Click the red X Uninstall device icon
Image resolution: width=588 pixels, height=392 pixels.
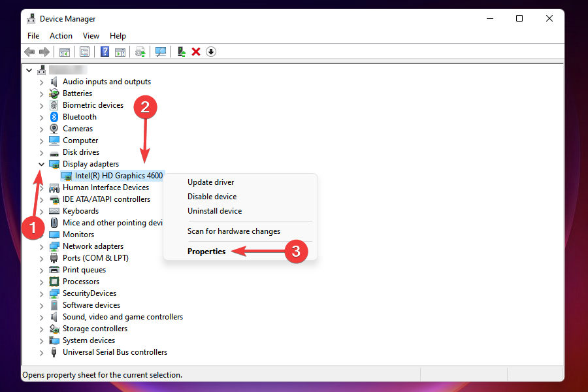click(x=196, y=52)
